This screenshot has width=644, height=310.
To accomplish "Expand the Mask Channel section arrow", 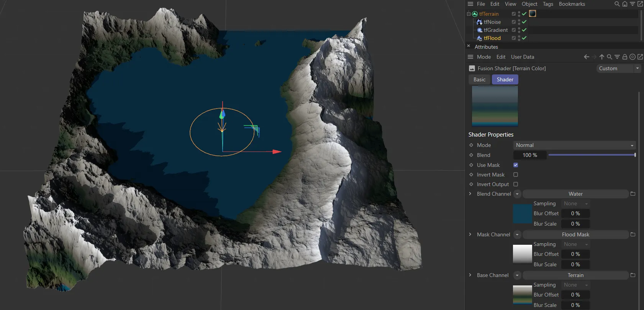I will pyautogui.click(x=470, y=234).
